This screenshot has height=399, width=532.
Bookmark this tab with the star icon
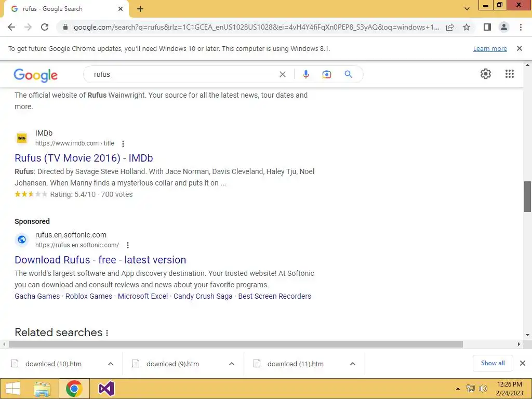467,27
